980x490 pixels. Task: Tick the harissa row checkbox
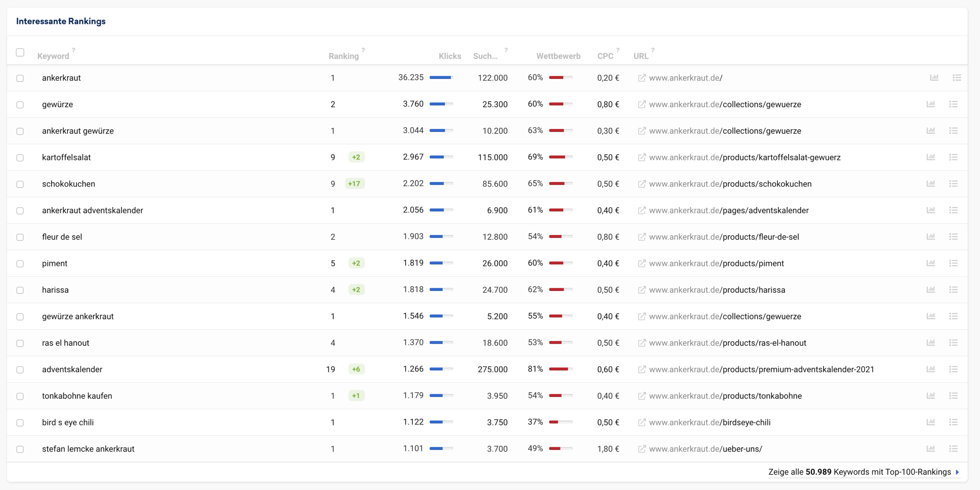pyautogui.click(x=20, y=290)
